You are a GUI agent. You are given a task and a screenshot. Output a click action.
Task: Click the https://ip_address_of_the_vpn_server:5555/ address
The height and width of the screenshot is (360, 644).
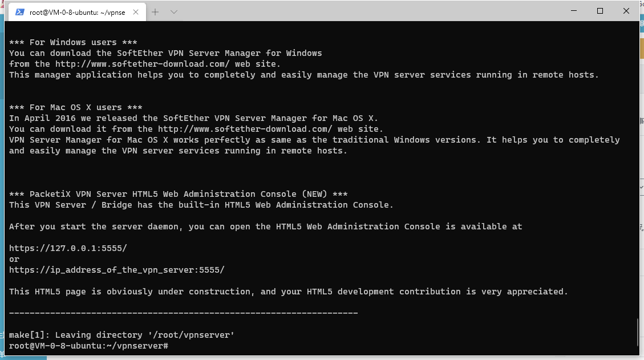116,270
